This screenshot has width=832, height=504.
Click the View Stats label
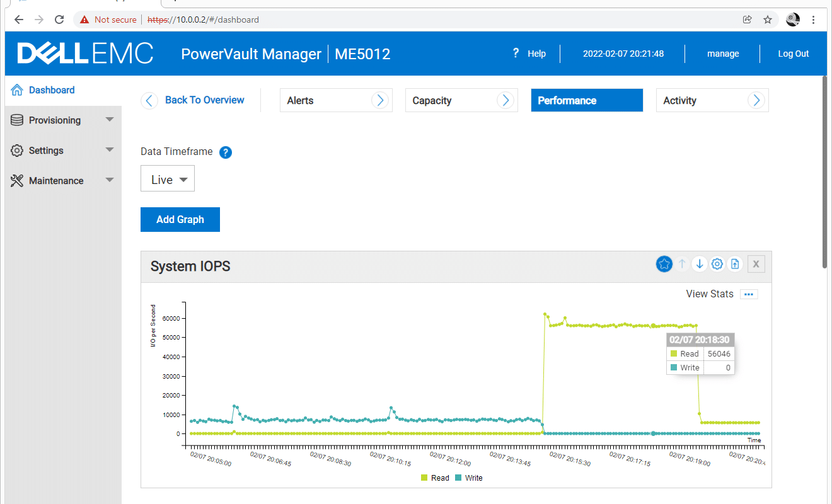pyautogui.click(x=710, y=294)
